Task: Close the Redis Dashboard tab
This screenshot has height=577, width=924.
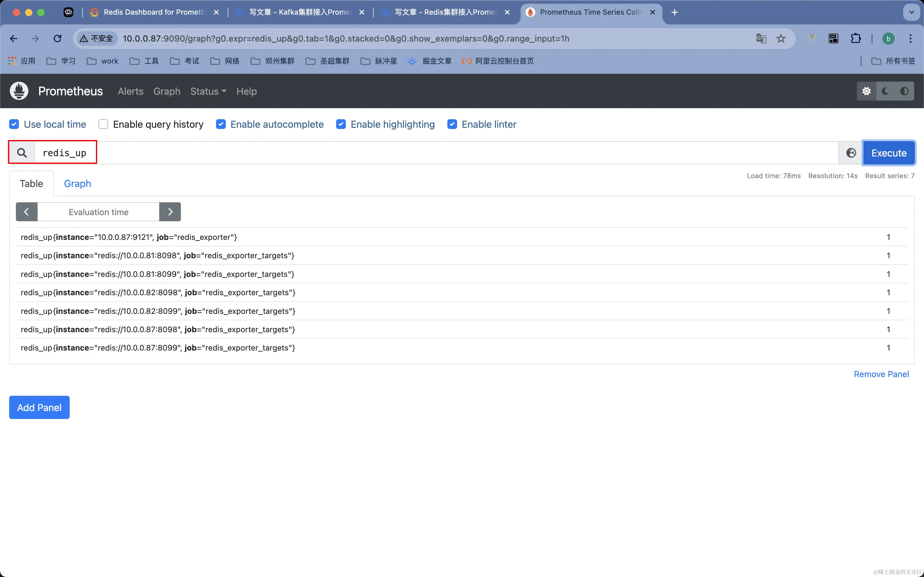Action: [216, 12]
